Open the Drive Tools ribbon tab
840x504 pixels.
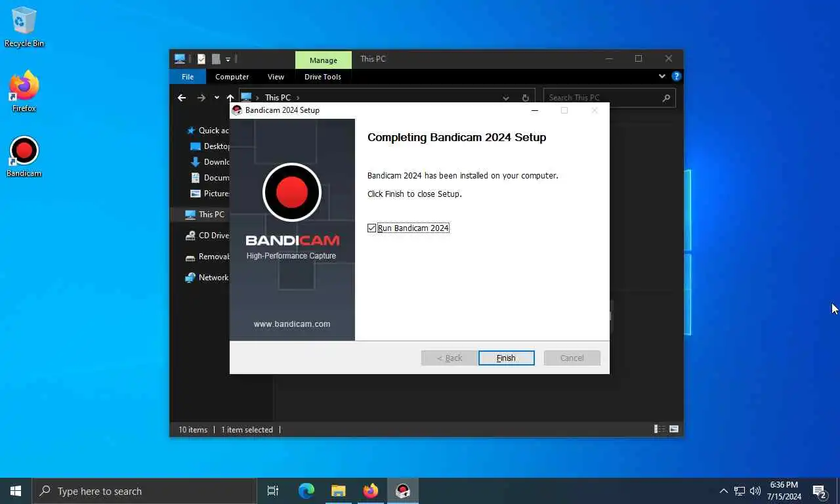click(323, 77)
